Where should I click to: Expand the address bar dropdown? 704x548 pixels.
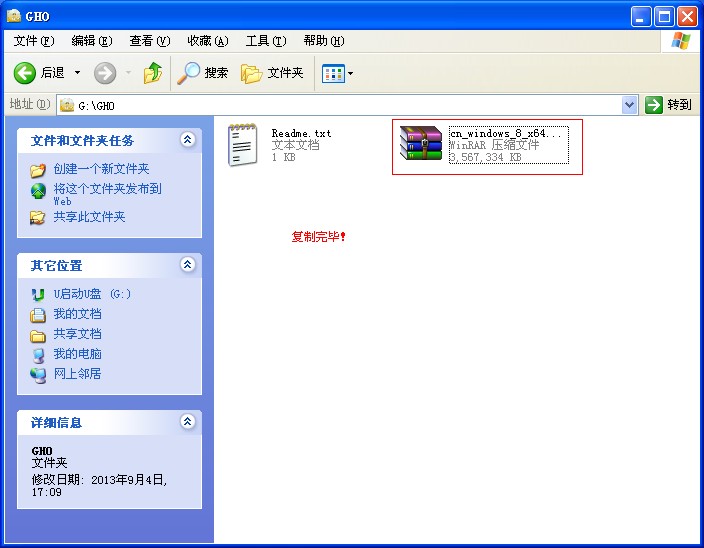point(629,105)
